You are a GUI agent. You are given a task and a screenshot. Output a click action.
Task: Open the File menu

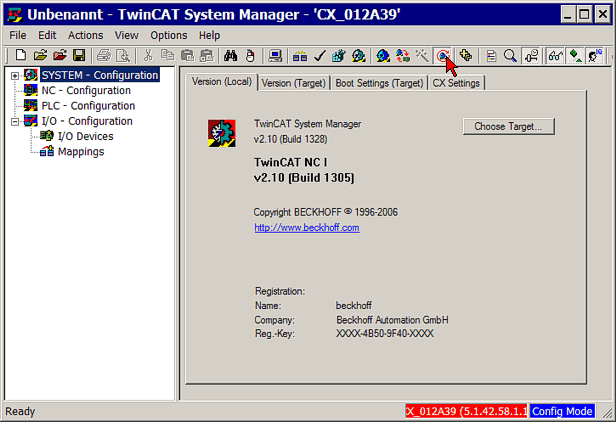[18, 35]
